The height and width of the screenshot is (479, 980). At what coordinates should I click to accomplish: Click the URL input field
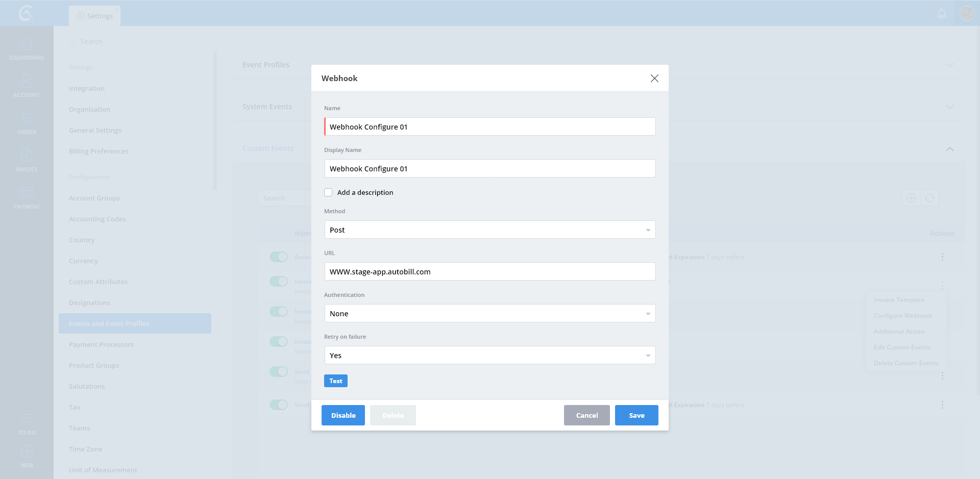(x=489, y=271)
